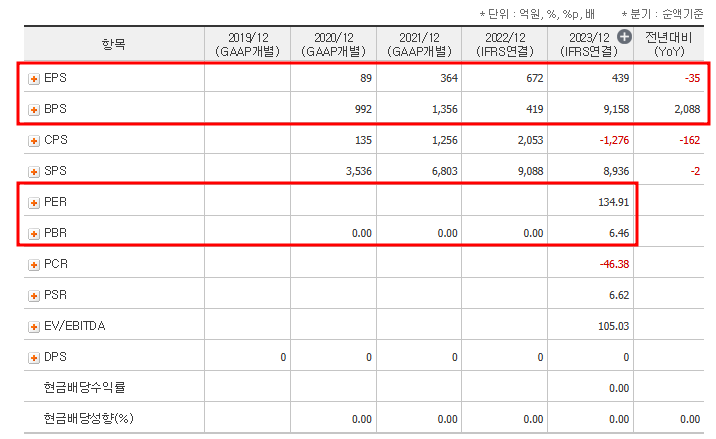Viewport: 716px width, 439px height.
Task: Expand the DPS row
Action: click(x=34, y=358)
